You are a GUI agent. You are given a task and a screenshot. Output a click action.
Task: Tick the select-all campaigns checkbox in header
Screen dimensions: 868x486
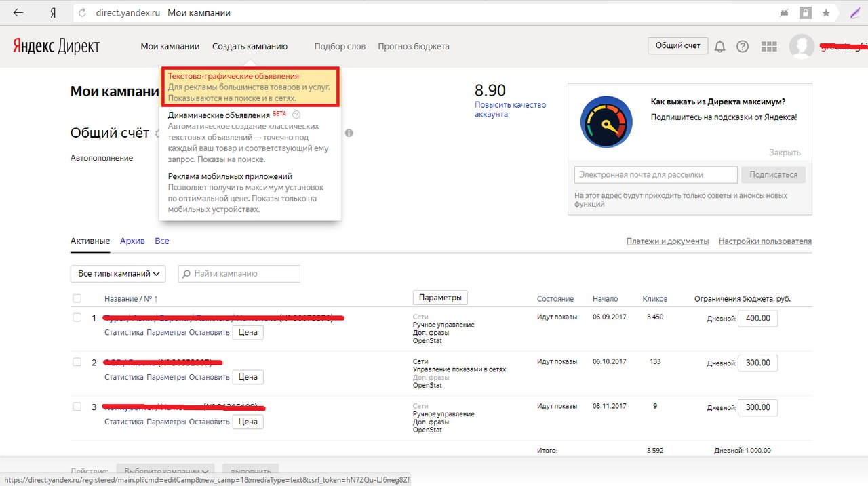(x=77, y=298)
